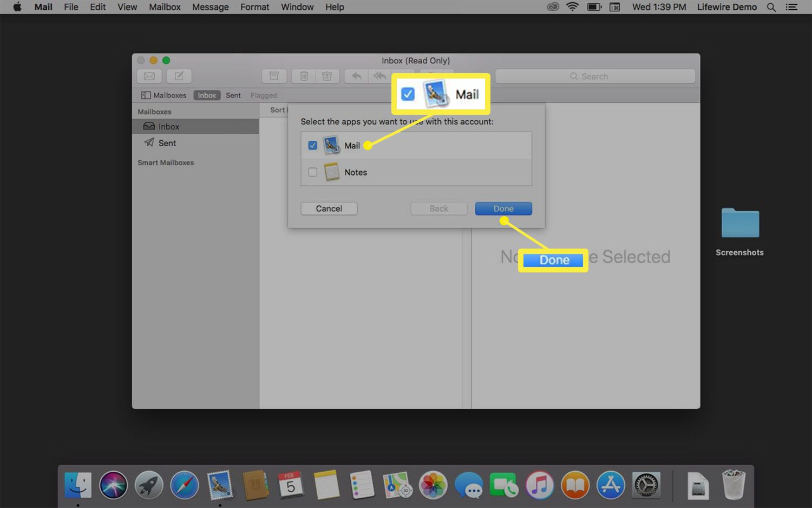Viewport: 812px width, 508px height.
Task: Click the Get Mail envelope toolbar icon
Action: pyautogui.click(x=149, y=76)
